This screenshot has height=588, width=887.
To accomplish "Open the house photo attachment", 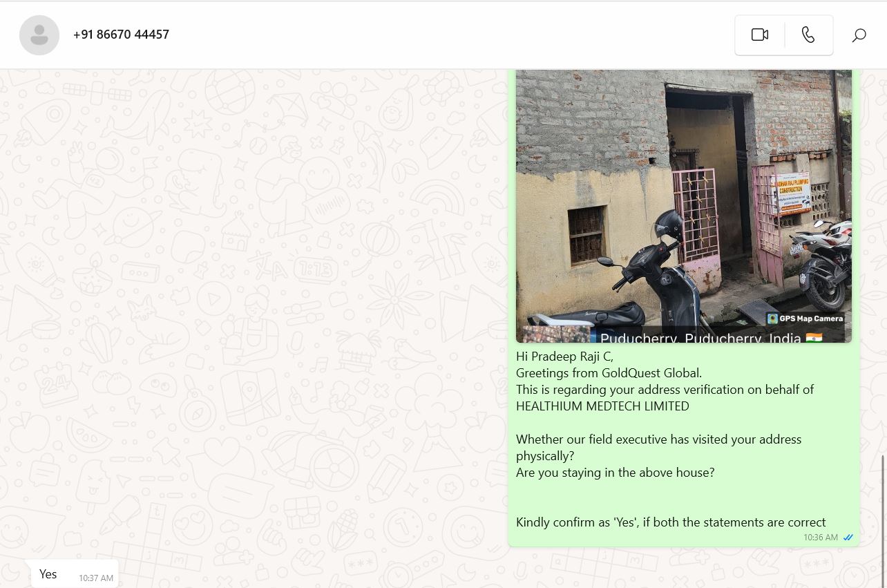I will pyautogui.click(x=684, y=206).
